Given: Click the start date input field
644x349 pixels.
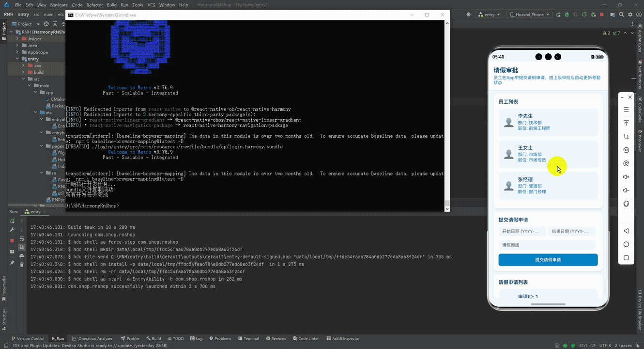Looking at the screenshot, I should point(522,232).
